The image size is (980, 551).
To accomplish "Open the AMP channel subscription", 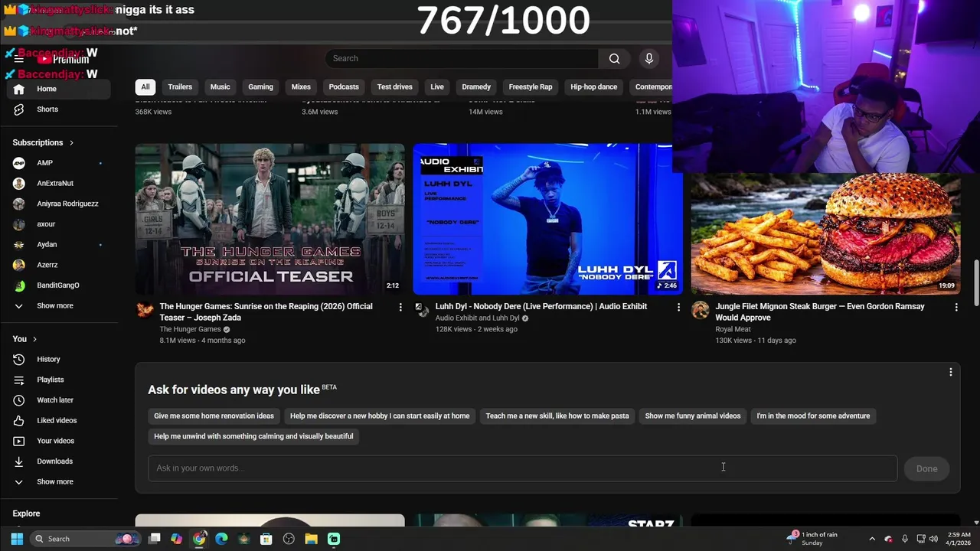I will pyautogui.click(x=58, y=163).
